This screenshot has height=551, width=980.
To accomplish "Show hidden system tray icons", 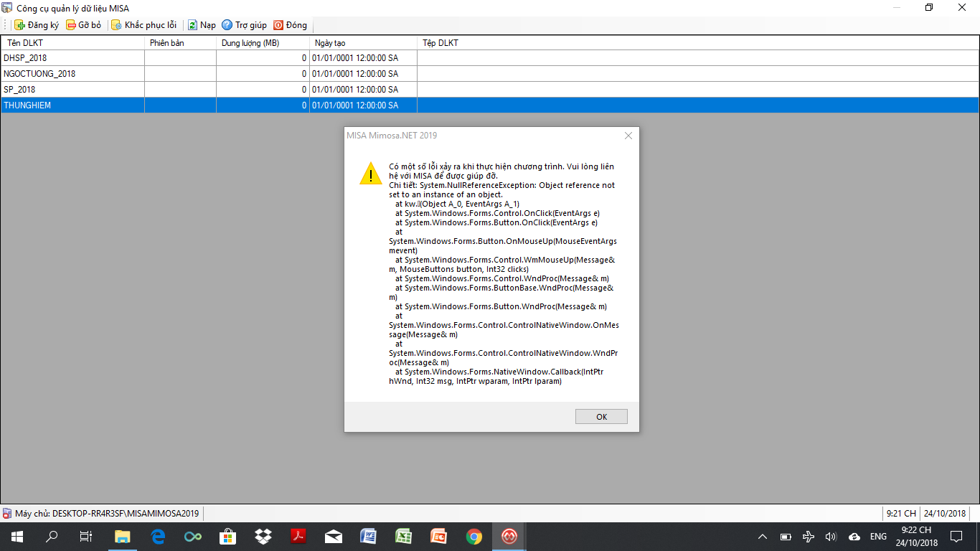I will point(763,537).
